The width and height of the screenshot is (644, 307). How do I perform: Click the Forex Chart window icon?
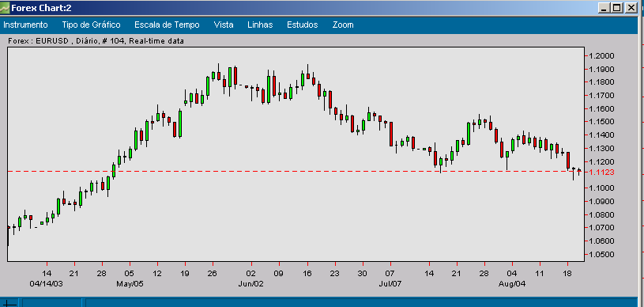pos(5,7)
